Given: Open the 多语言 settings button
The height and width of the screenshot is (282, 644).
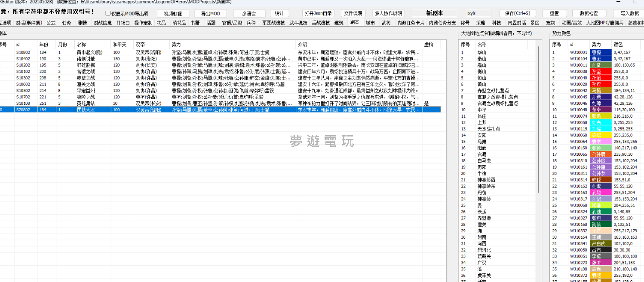Looking at the screenshot, I should pyautogui.click(x=249, y=13).
